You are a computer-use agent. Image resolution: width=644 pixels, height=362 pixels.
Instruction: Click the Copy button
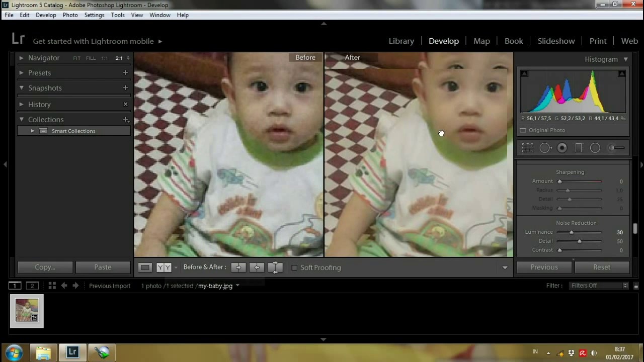click(44, 267)
